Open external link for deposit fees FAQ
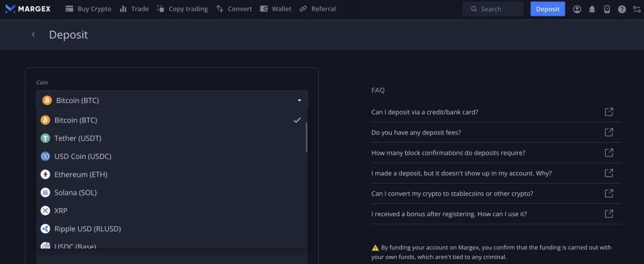Screen dimensions: 644x264 coord(608,133)
